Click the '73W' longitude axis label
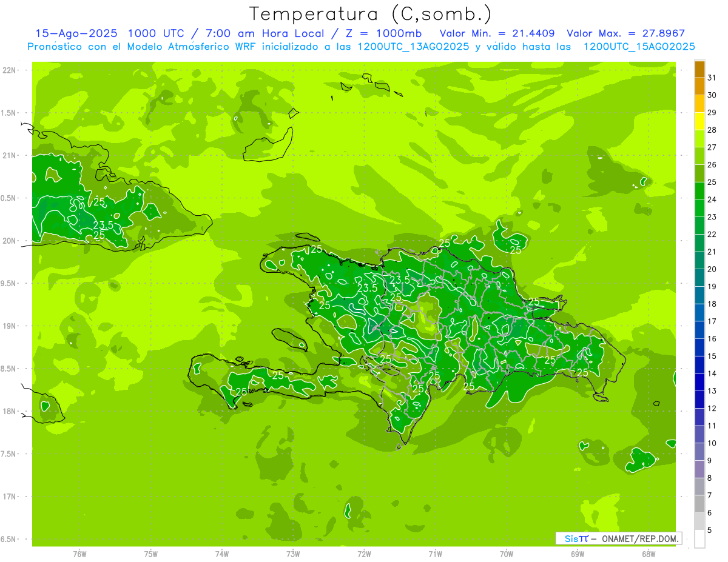This screenshot has width=728, height=562. (293, 554)
